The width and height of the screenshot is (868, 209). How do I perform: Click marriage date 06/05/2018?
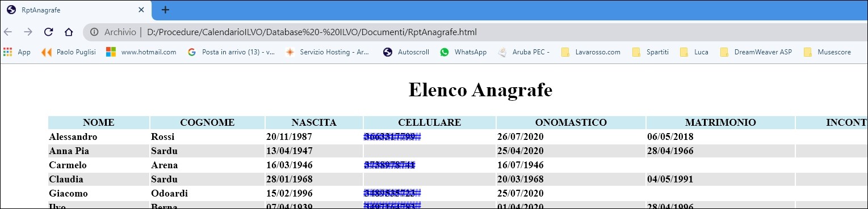[670, 137]
